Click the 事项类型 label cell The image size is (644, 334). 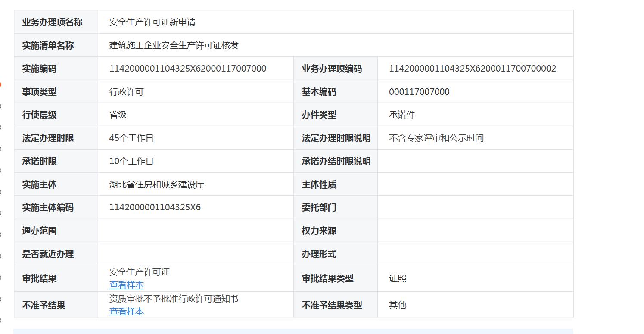(x=56, y=92)
